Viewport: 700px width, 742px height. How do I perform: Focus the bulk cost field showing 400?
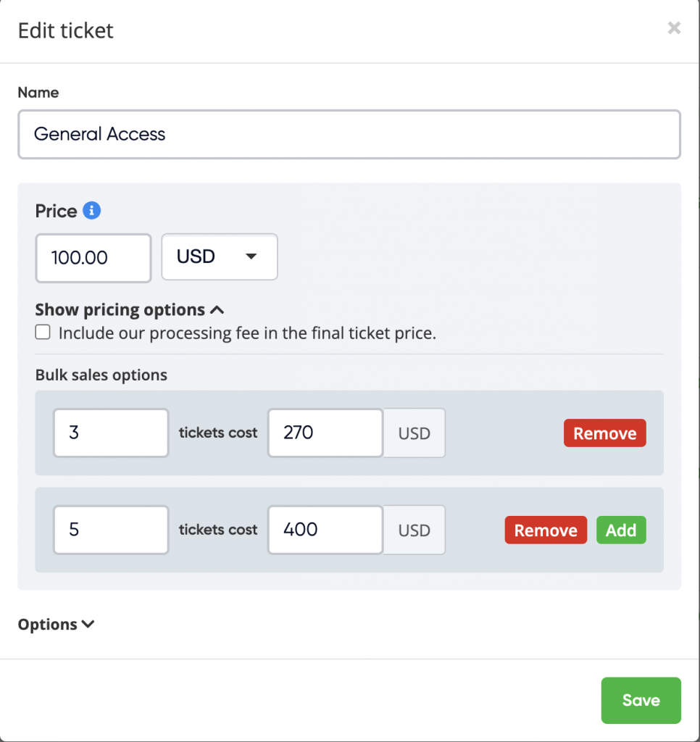pos(325,530)
